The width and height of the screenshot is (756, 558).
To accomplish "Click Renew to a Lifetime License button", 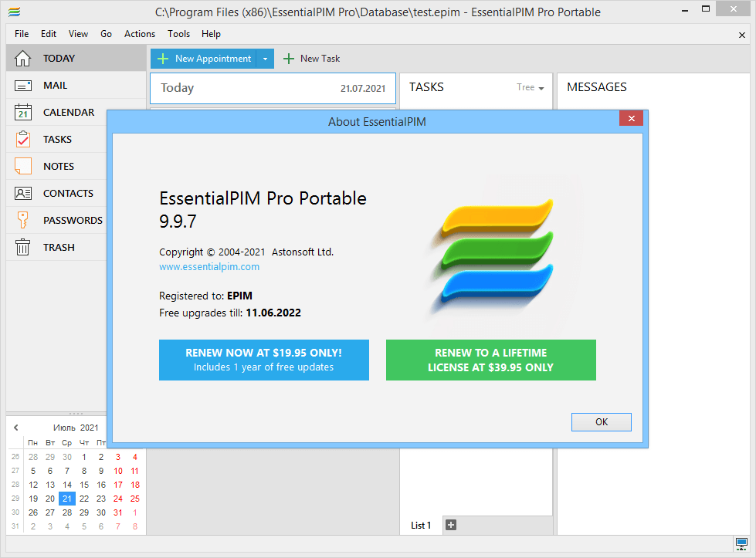I will [491, 360].
